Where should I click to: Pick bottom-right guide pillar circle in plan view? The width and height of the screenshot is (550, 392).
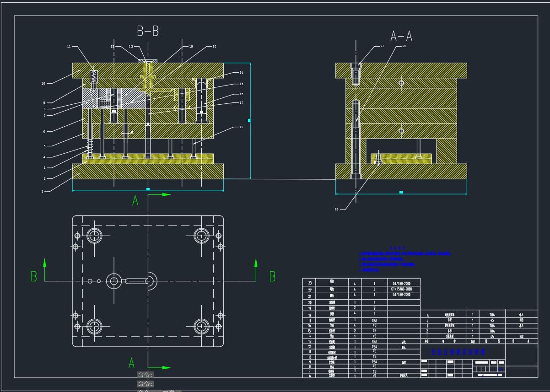tap(201, 327)
